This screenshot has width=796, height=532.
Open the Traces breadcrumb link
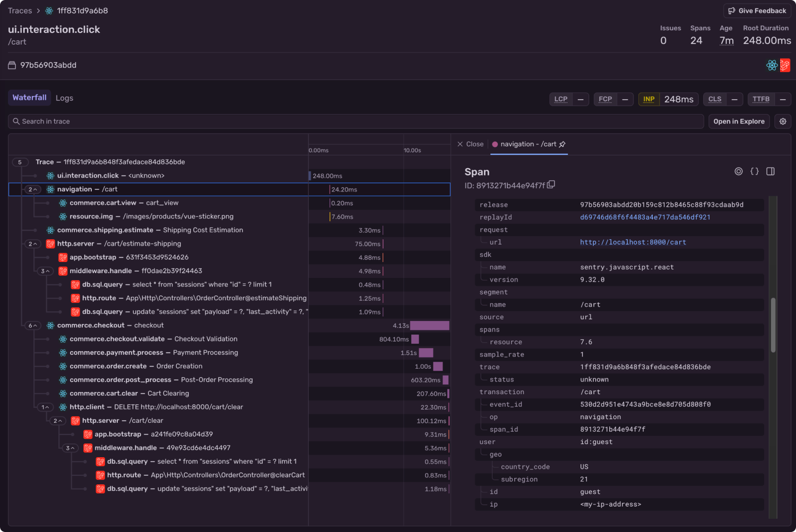(x=20, y=10)
